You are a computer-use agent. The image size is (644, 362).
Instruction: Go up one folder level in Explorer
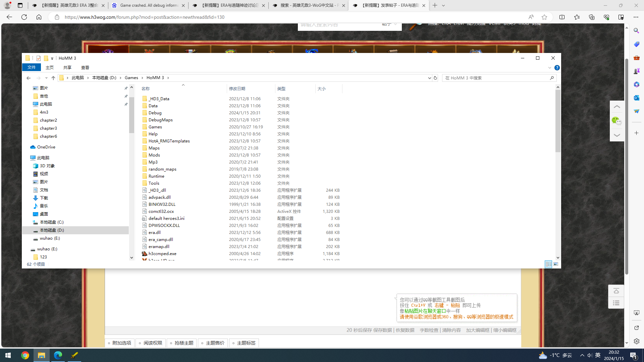53,78
